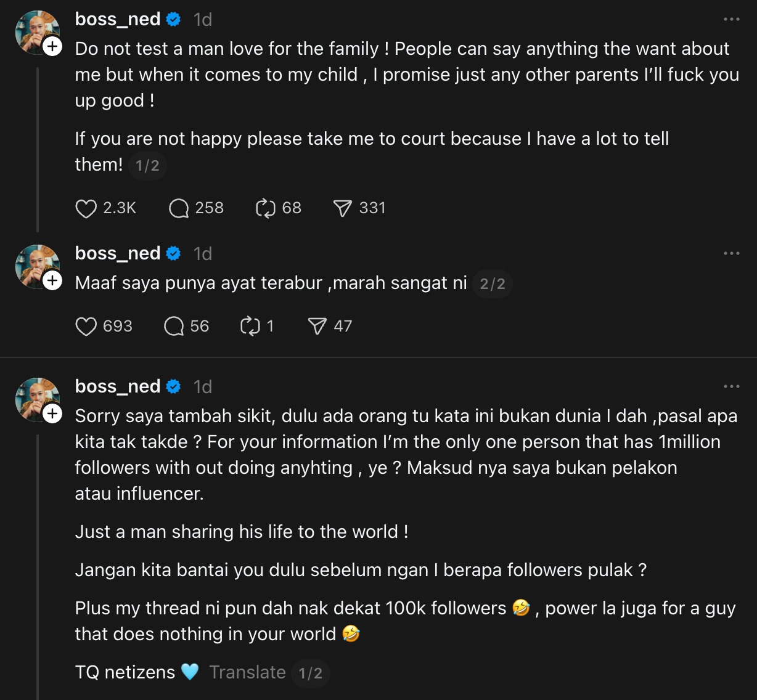Viewport: 757px width, 700px height.
Task: Click the 1/2 thread indicator on first post
Action: 147,166
